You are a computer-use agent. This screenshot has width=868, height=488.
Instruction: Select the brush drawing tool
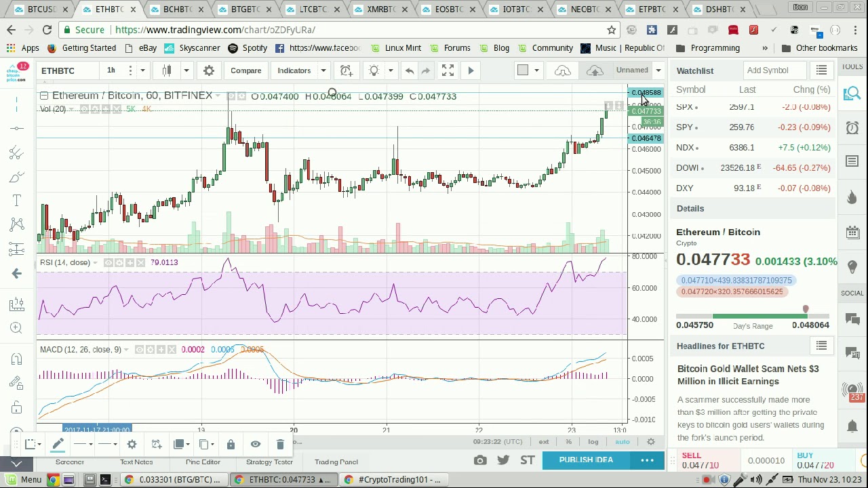pyautogui.click(x=17, y=177)
